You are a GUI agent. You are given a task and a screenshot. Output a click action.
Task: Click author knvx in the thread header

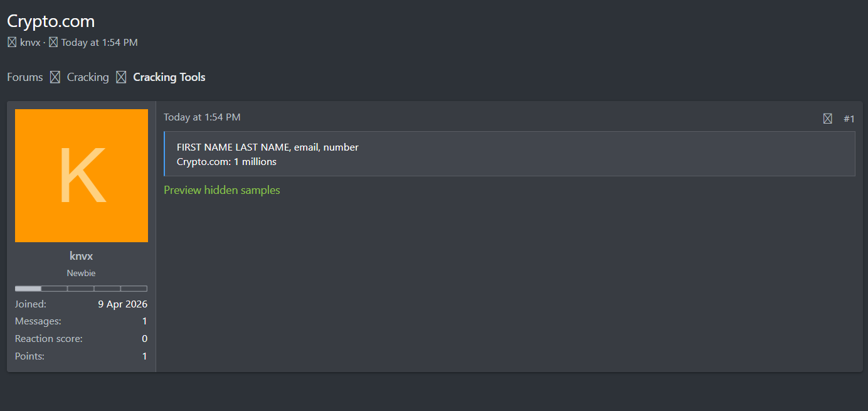coord(30,43)
